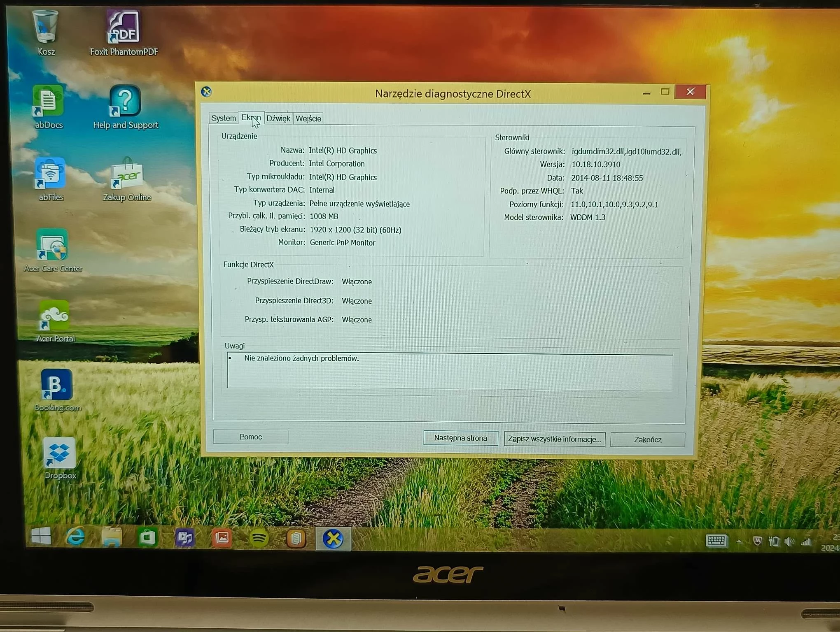Click Przyspieszenie DirectDraw 'Włączone' value

click(357, 281)
